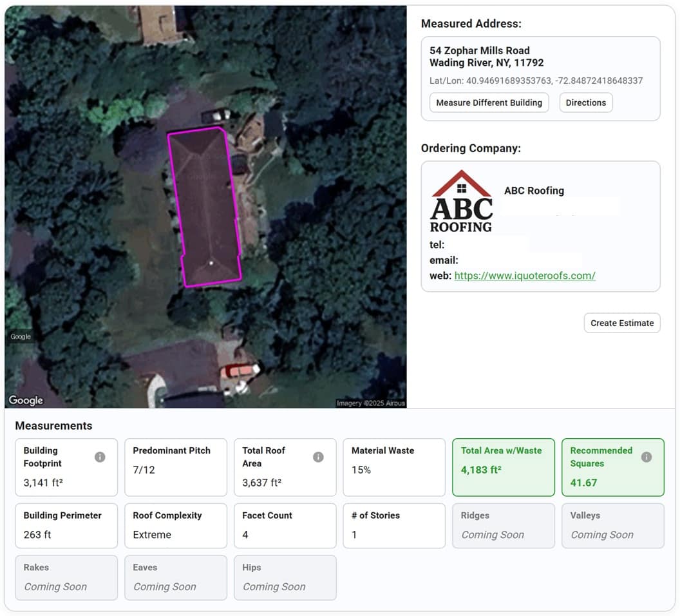Click the # of Stories card

pyautogui.click(x=393, y=525)
